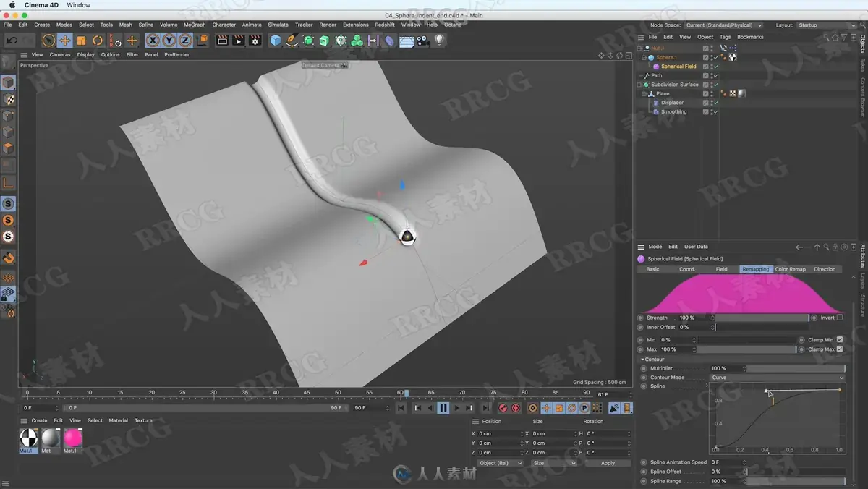Open the Contour Mode Curve dropdown

click(x=778, y=378)
